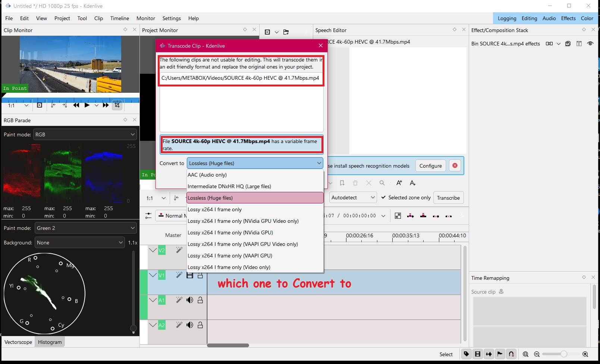Fast forward in the Clip Monitor
This screenshot has height=364, width=600.
[x=106, y=105]
